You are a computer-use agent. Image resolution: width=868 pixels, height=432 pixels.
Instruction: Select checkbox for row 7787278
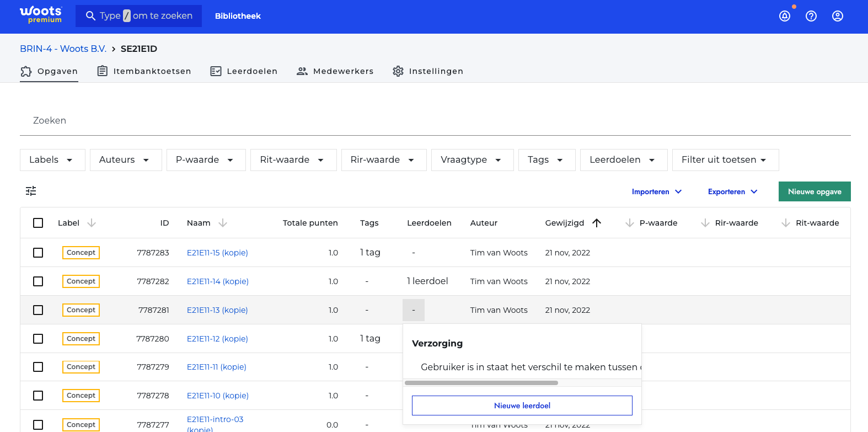pos(38,396)
